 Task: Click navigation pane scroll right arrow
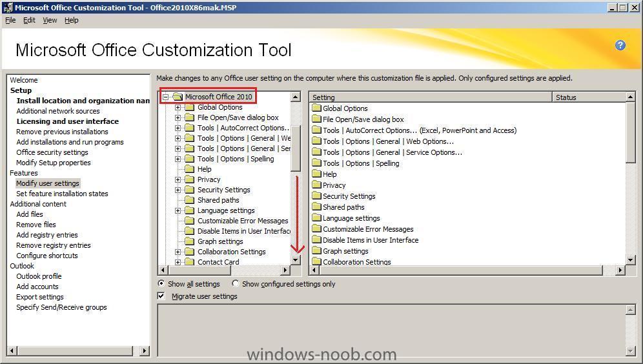144,350
